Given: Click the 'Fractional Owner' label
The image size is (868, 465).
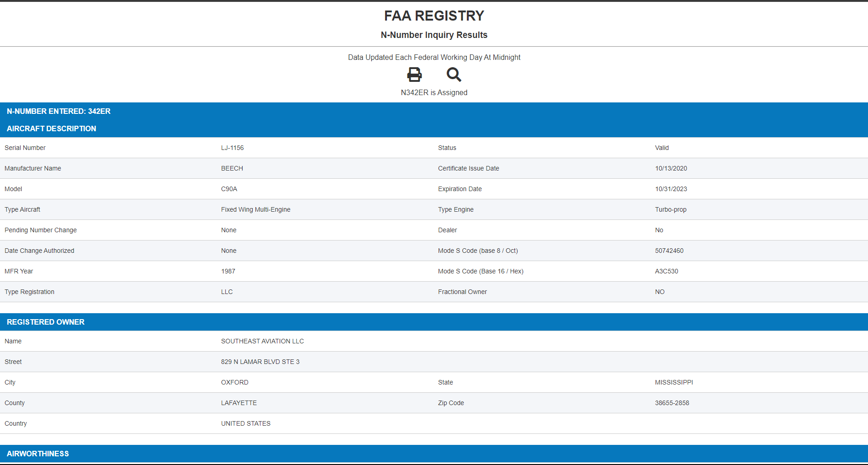Looking at the screenshot, I should 462,292.
